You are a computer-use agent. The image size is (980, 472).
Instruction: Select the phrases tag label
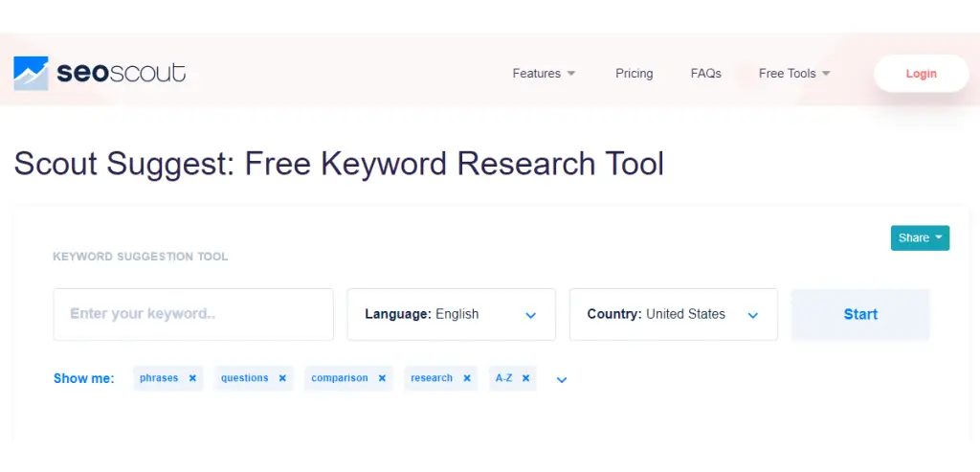click(x=159, y=378)
